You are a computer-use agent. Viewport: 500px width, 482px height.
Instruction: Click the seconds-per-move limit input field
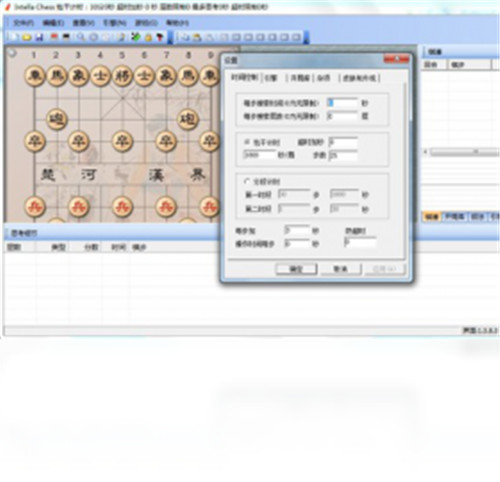(342, 103)
